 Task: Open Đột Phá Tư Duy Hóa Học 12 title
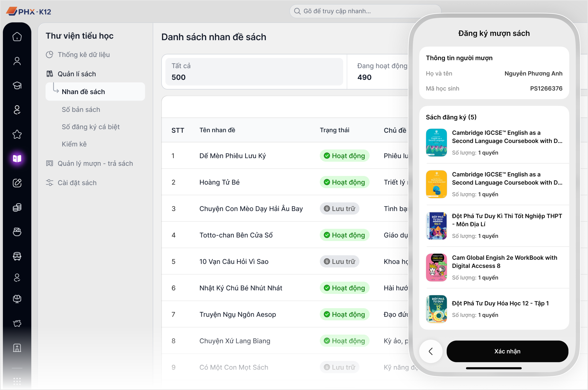tap(500, 303)
